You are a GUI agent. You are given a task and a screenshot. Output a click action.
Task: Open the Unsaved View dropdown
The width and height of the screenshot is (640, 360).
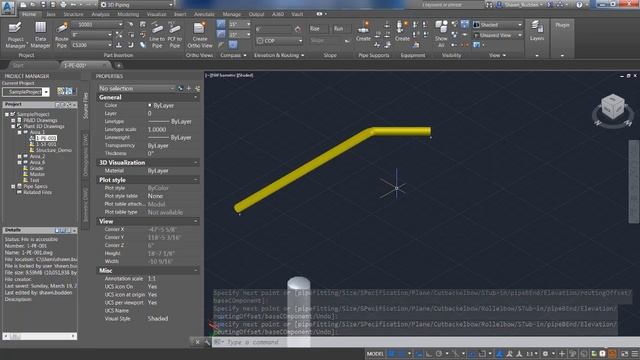[x=498, y=35]
